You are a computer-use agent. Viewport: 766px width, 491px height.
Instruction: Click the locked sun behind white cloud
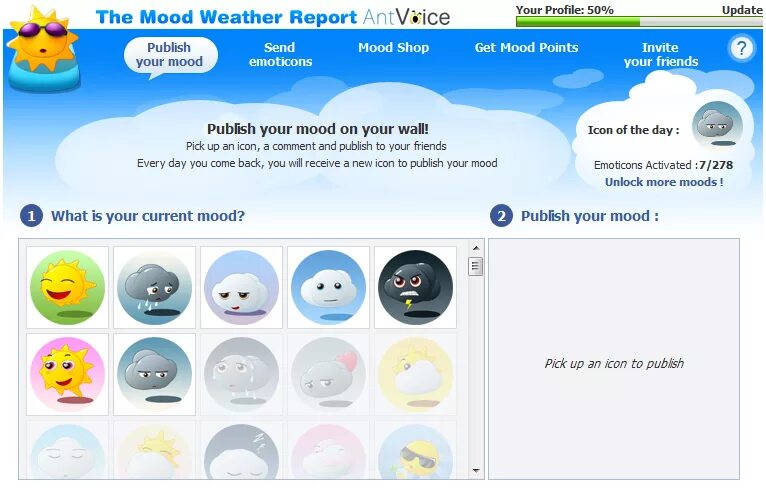tap(415, 374)
